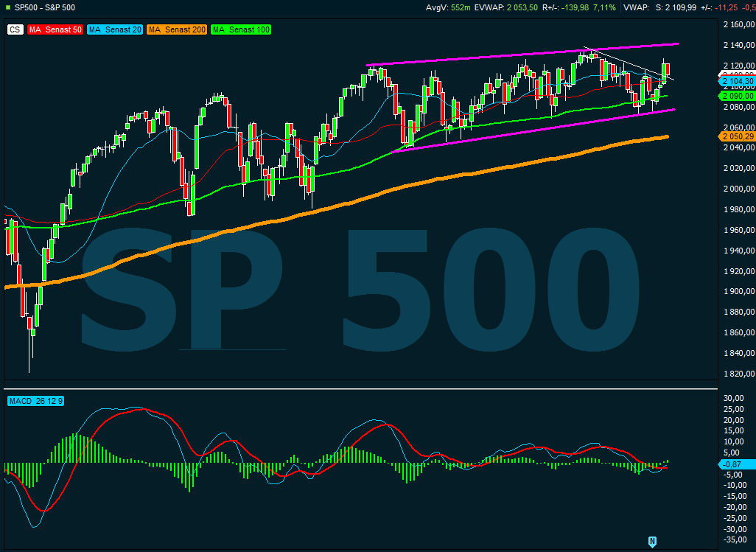The height and width of the screenshot is (552, 756).
Task: Select the blue MA Senast 20 legend tag
Action: click(115, 30)
